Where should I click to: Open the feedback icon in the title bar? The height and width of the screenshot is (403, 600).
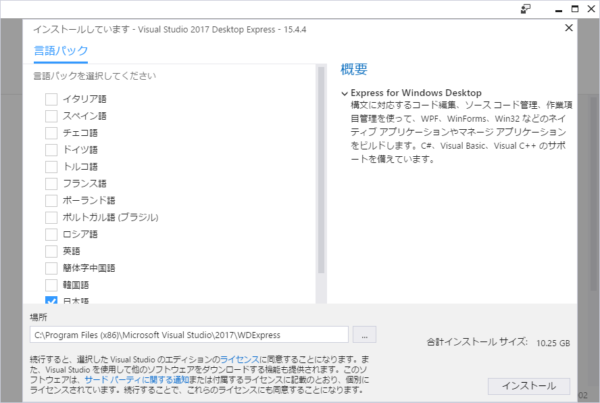click(526, 9)
